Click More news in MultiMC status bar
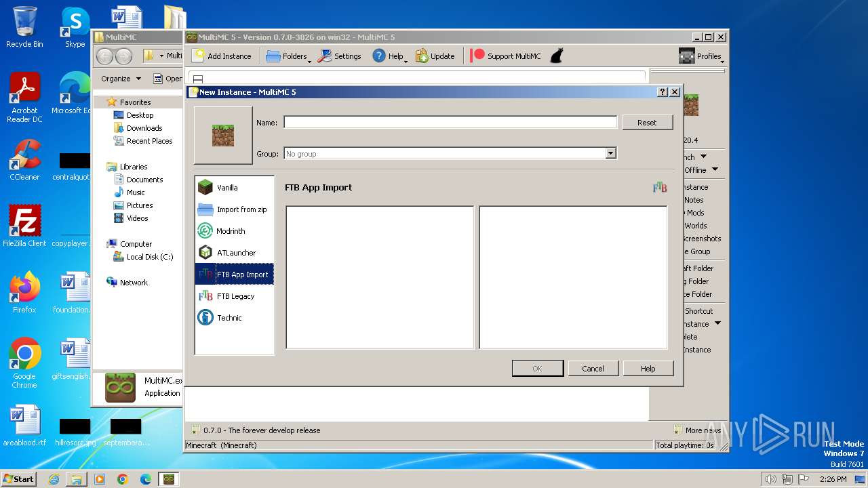 coord(696,430)
